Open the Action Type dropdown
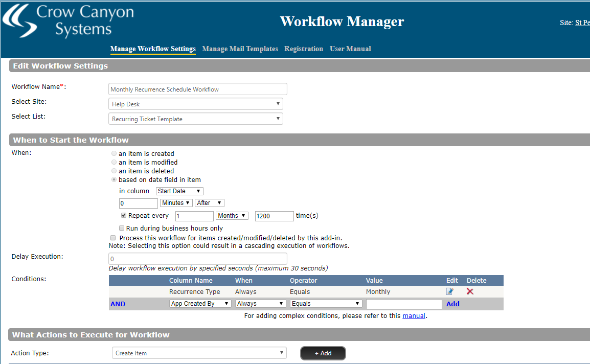Screen dimensions: 590x364 pyautogui.click(x=199, y=353)
